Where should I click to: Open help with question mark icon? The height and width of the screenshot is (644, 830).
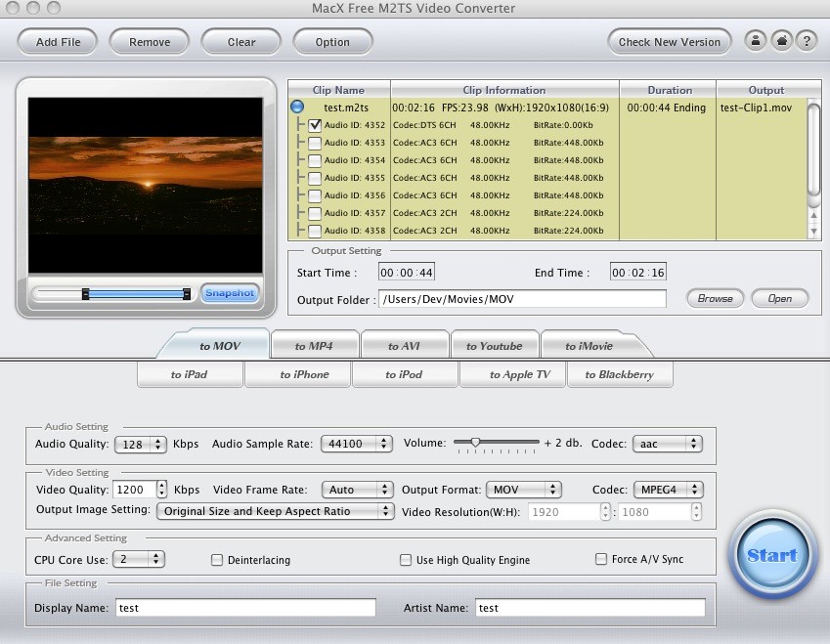pyautogui.click(x=807, y=41)
